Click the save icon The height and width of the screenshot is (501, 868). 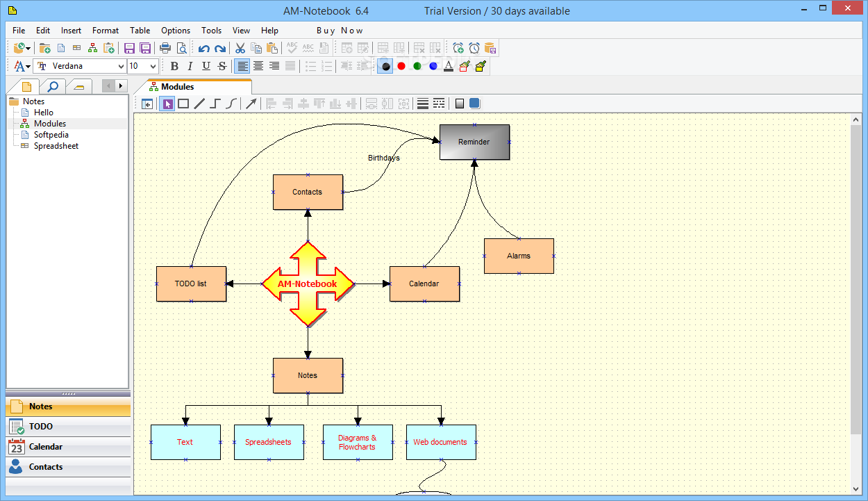[x=129, y=48]
